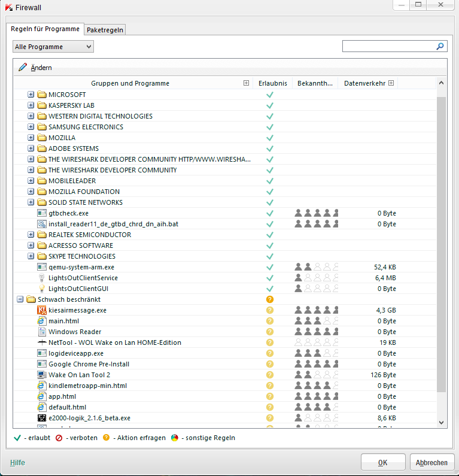
Task: Click the e2000-logik_2.1.6_beta.exe icon
Action: point(41,418)
